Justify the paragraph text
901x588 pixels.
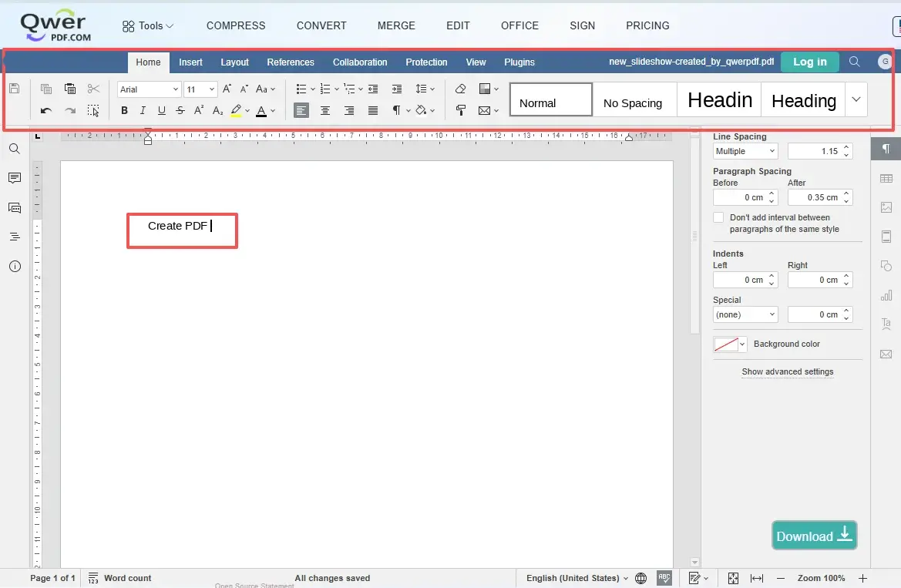pyautogui.click(x=373, y=110)
